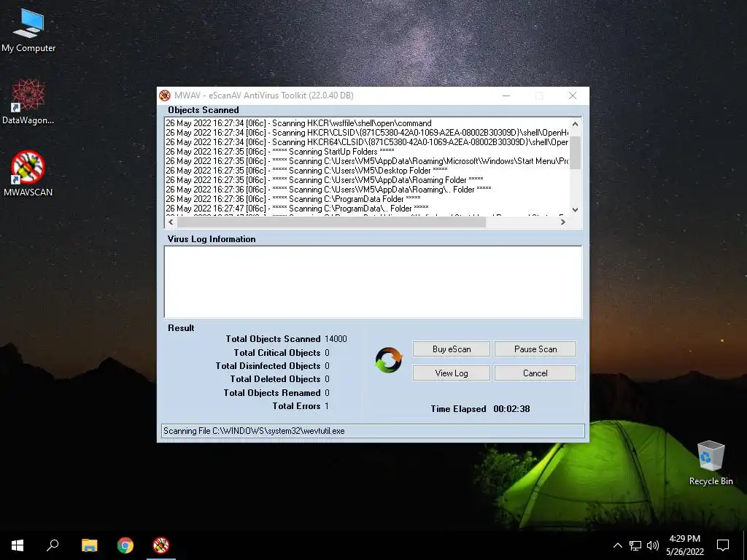Close the MWAV eScanAV Toolkit window
The height and width of the screenshot is (560, 747).
[x=573, y=96]
